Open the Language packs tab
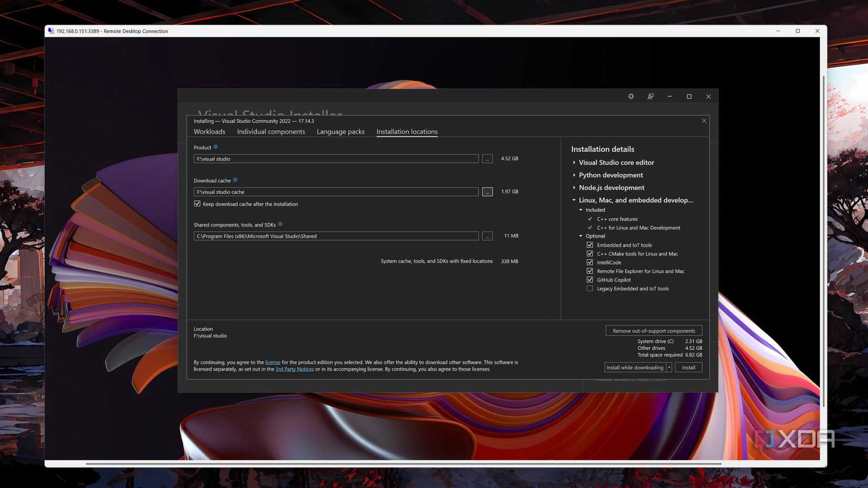Viewport: 868px width, 488px height. 340,131
